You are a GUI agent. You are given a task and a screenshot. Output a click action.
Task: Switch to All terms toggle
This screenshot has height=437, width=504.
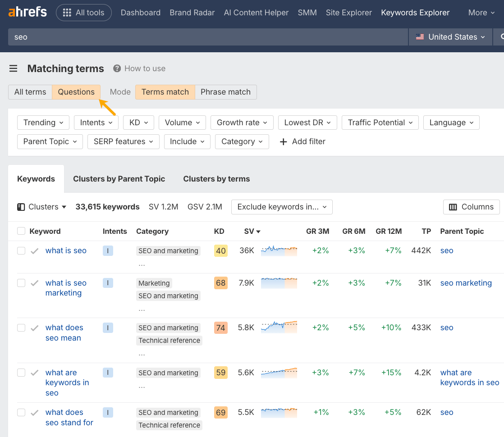pos(30,92)
